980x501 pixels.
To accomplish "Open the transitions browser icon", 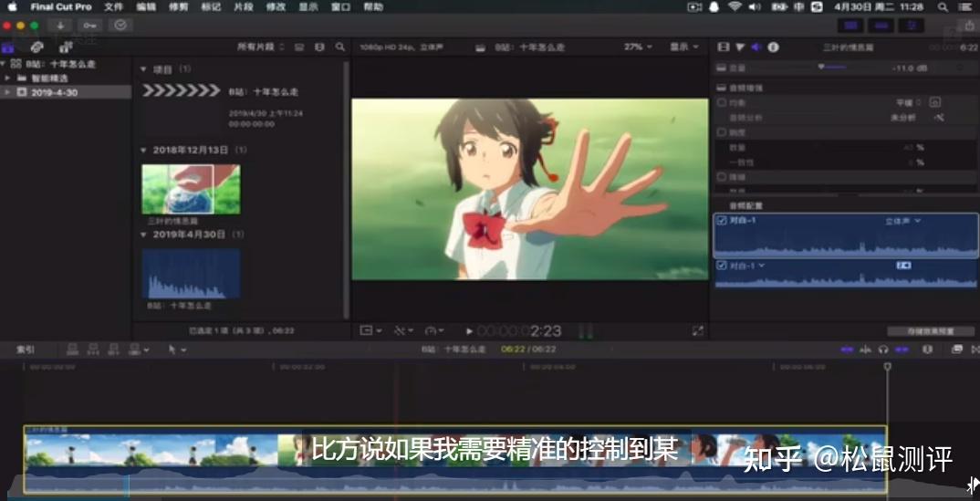I will pyautogui.click(x=975, y=350).
